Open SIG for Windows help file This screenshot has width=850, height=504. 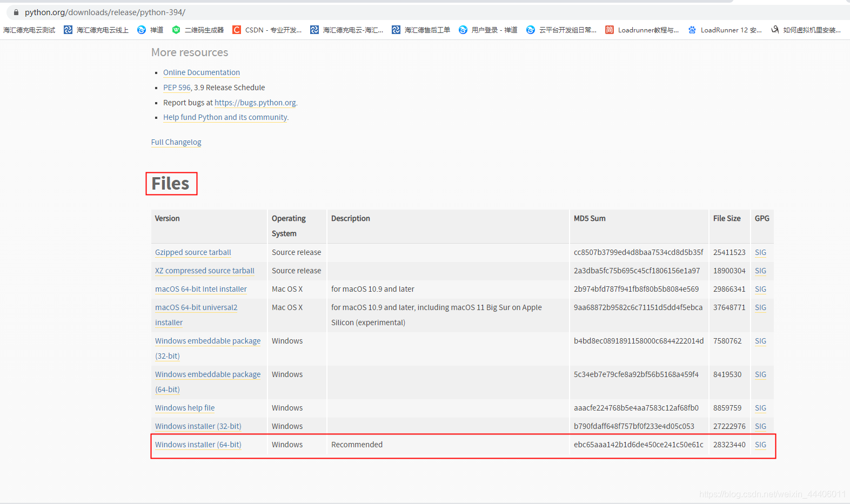(760, 408)
